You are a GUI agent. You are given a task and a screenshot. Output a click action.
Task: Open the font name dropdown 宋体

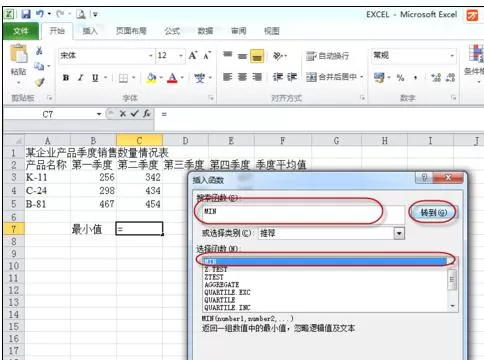coord(151,55)
